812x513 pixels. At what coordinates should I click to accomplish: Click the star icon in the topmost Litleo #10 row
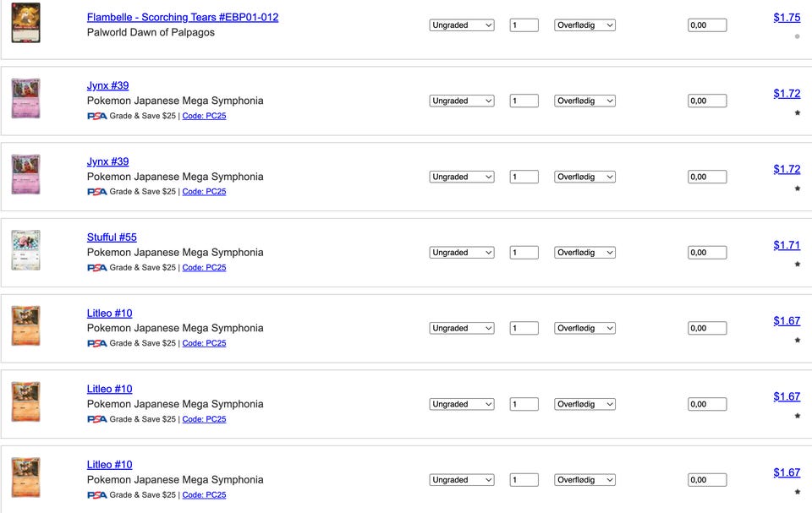(798, 340)
